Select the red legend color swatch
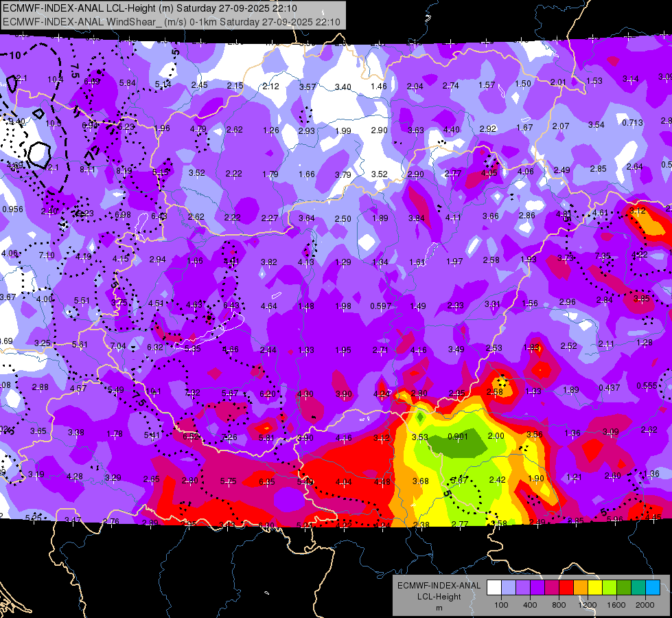This screenshot has height=618, width=672. tap(566, 588)
